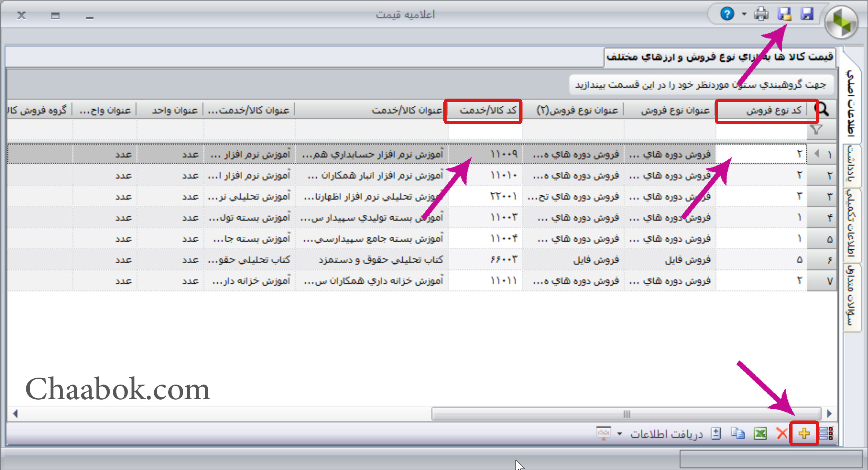Click the copy documents icon in bottom toolbar
Image resolution: width=868 pixels, height=470 pixels.
[x=738, y=434]
